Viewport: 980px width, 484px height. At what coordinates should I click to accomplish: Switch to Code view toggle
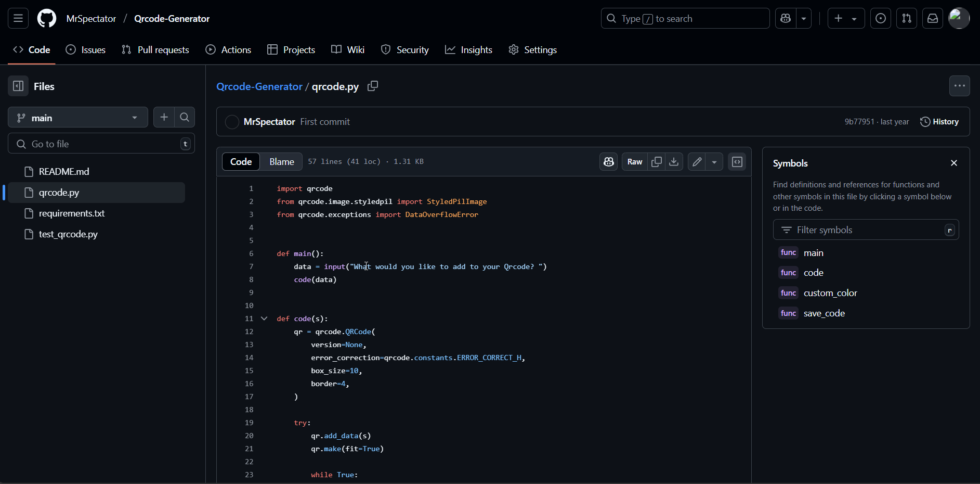pyautogui.click(x=241, y=162)
